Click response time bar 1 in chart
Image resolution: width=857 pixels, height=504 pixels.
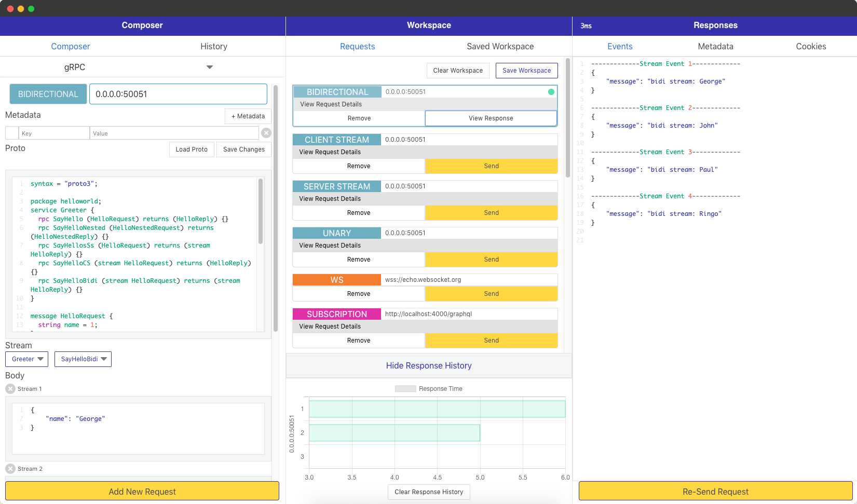(x=437, y=409)
